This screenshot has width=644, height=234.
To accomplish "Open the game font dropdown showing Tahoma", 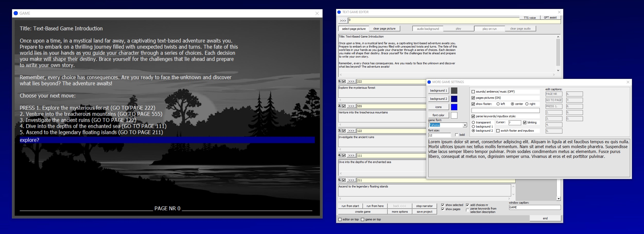I will (x=465, y=125).
